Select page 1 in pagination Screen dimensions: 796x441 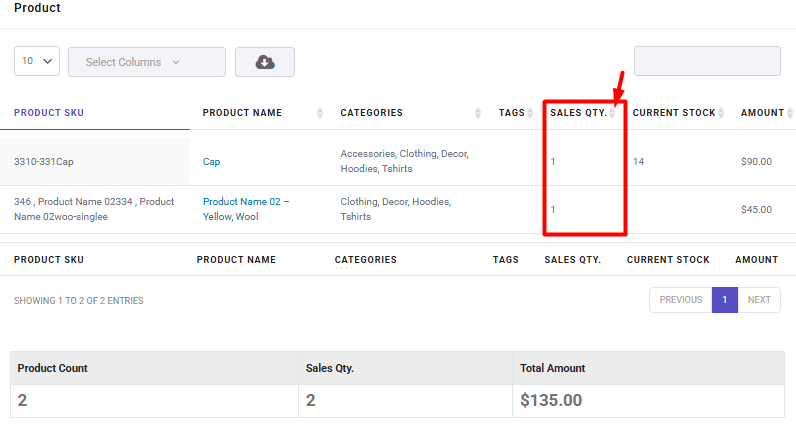pos(724,300)
